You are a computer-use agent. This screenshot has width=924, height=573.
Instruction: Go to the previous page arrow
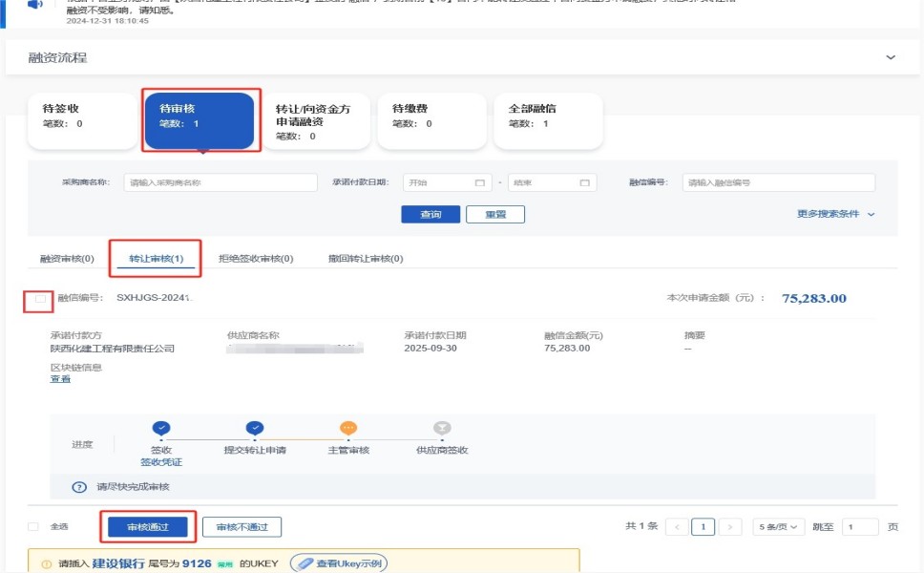(677, 527)
